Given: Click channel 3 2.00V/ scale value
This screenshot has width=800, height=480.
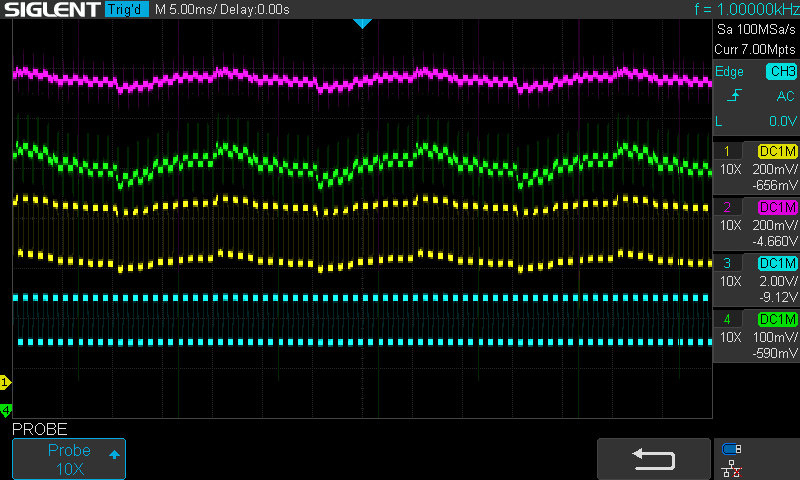Looking at the screenshot, I should (x=778, y=282).
